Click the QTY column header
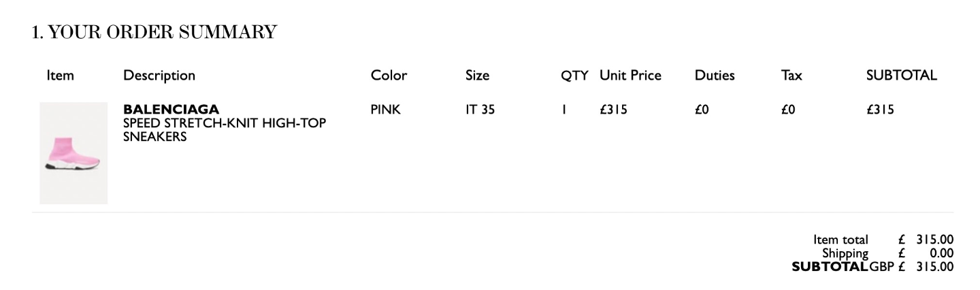 coord(574,76)
